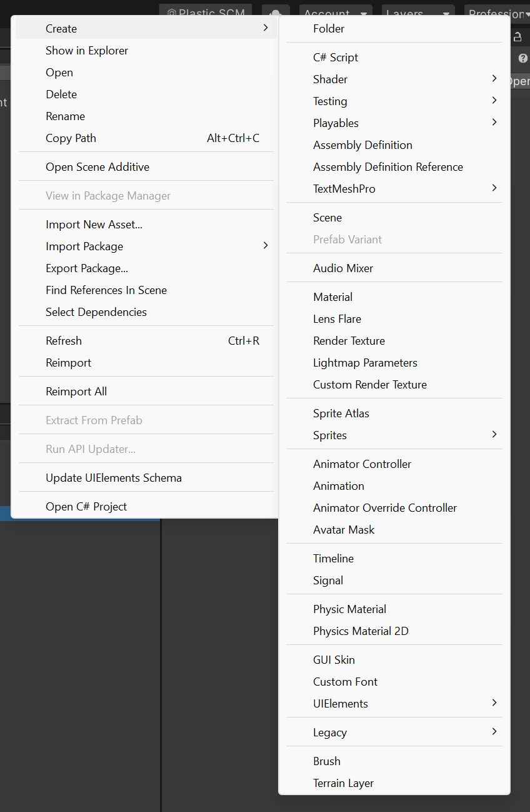Create a new Scene
This screenshot has width=530, height=812.
coord(394,218)
